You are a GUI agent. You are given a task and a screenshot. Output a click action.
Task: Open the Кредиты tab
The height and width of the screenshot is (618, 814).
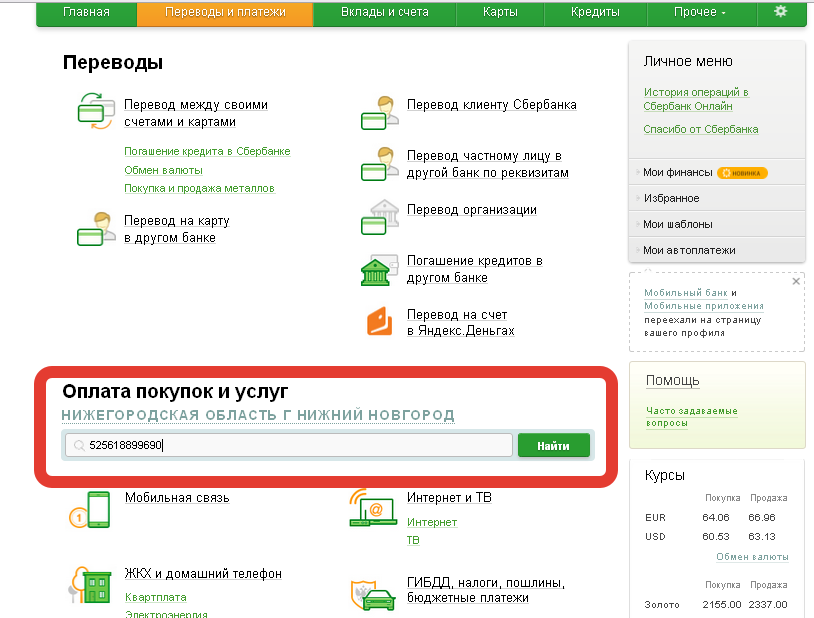tap(595, 12)
